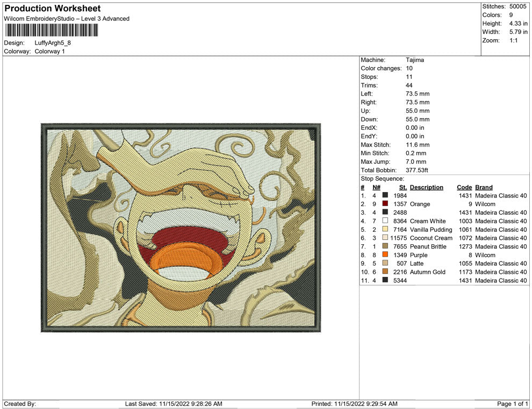The width and height of the screenshot is (532, 409).
Task: Click the dark red Orange swatch, stop 2
Action: click(385, 203)
